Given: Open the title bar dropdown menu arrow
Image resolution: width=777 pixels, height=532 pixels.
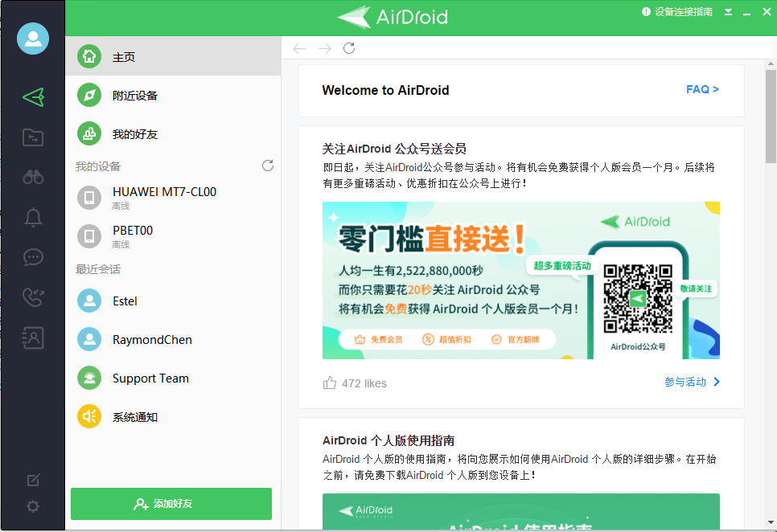Looking at the screenshot, I should (728, 12).
